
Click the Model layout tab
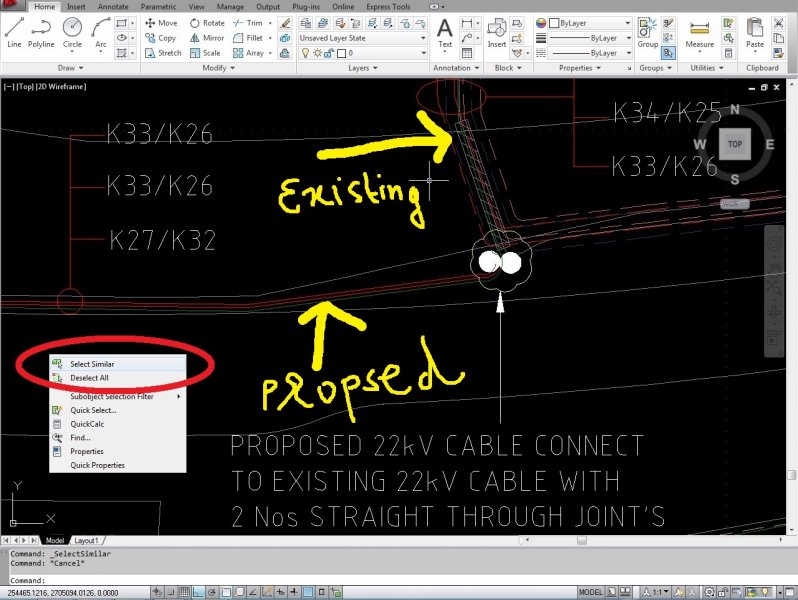point(54,540)
